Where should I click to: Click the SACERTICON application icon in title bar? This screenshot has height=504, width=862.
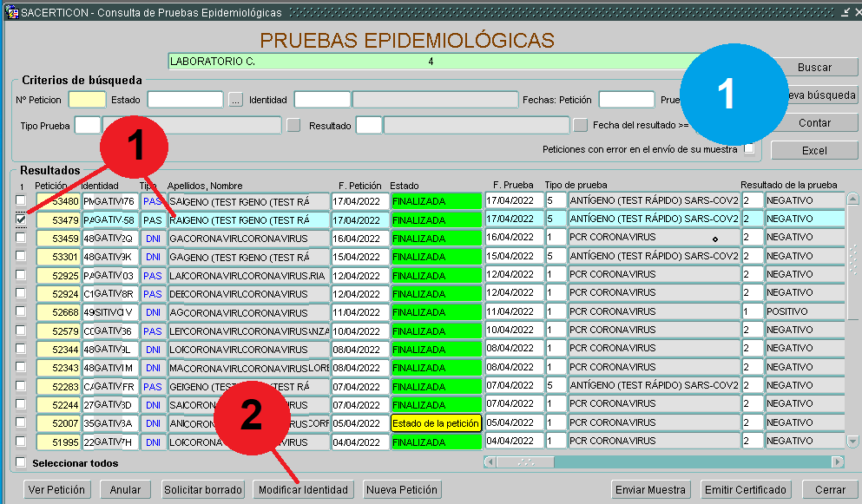click(x=12, y=13)
